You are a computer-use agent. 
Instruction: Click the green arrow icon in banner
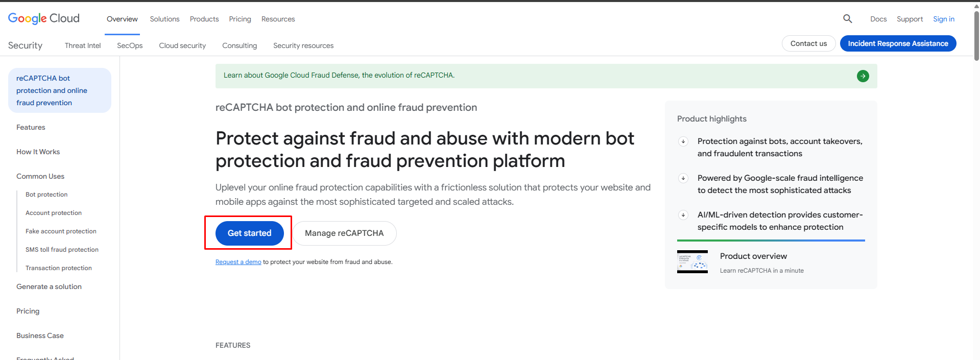point(863,76)
